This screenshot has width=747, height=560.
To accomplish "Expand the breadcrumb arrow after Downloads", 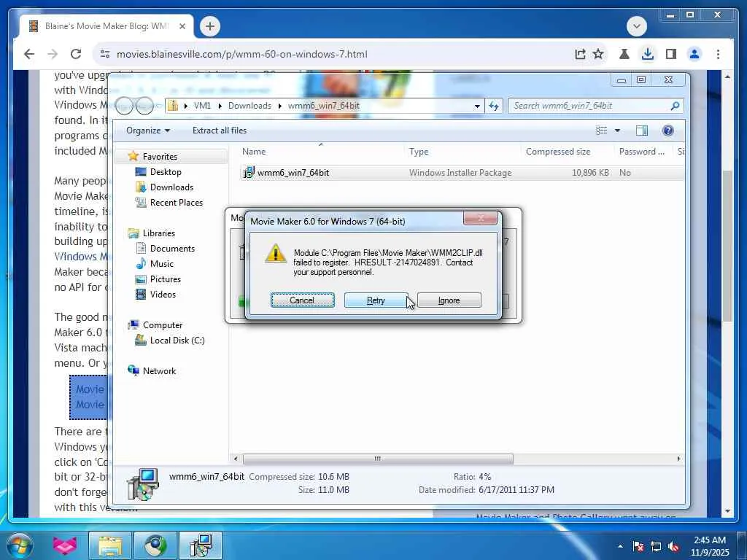I will [x=280, y=106].
